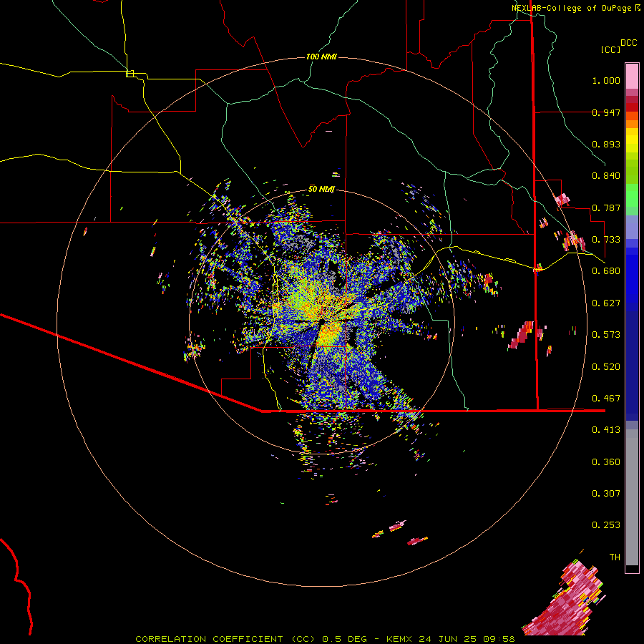Click the 0.253 color scale value
Screen dimensions: 644x644
click(606, 525)
